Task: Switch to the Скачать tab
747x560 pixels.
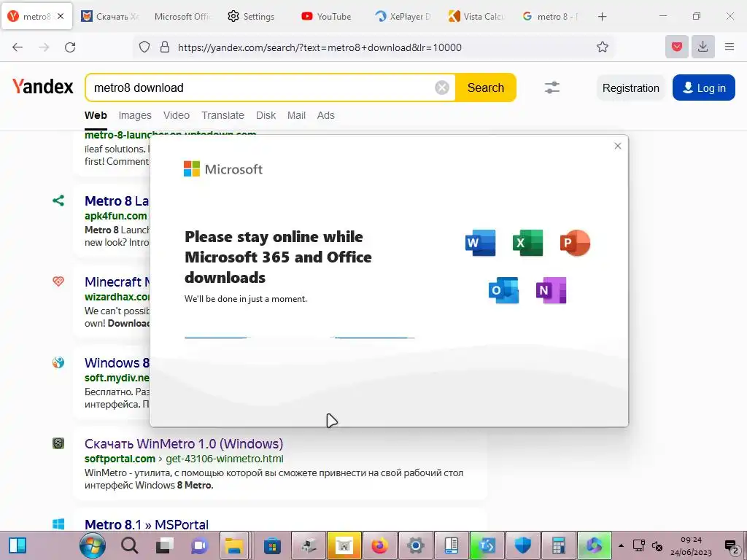Action: coord(109,16)
